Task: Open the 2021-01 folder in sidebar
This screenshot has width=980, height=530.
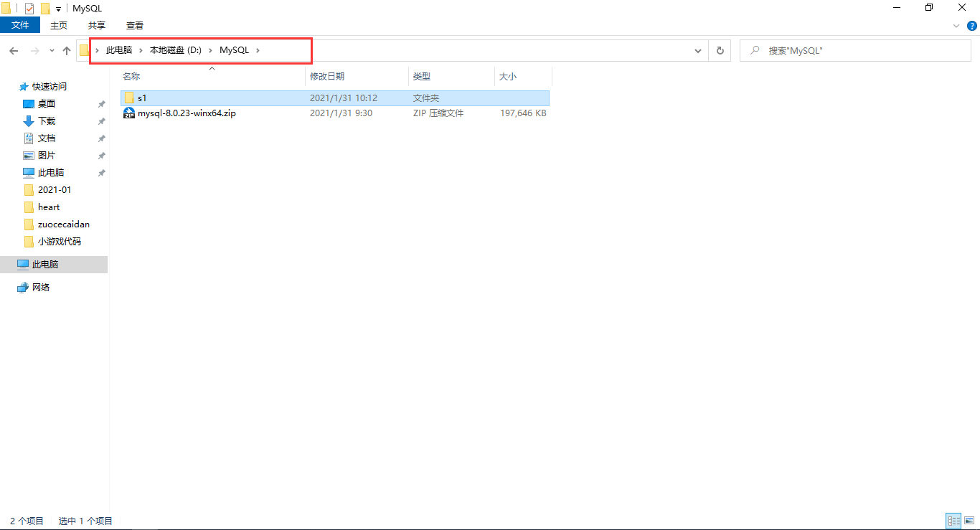Action: pyautogui.click(x=55, y=189)
